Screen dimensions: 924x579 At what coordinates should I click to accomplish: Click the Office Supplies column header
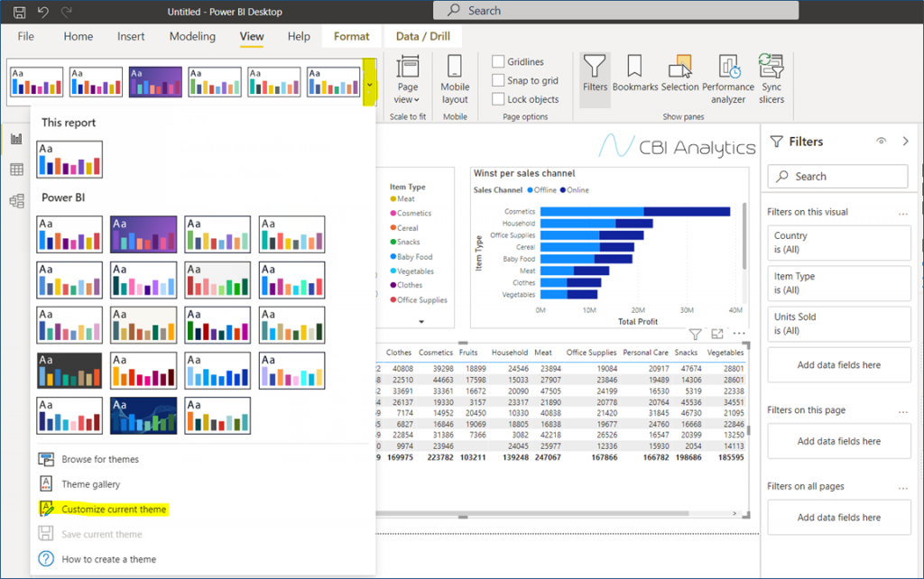[591, 353]
